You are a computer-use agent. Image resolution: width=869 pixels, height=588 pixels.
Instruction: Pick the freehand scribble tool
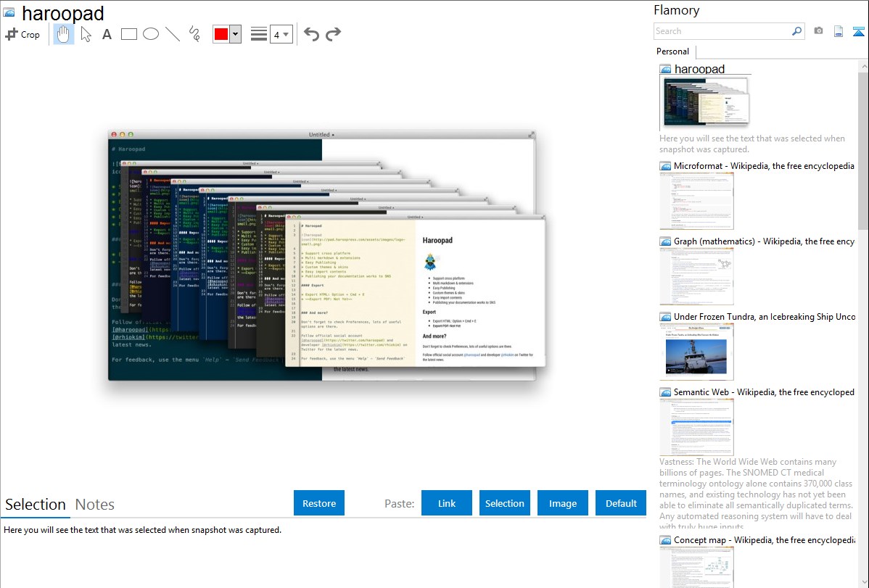coord(194,34)
